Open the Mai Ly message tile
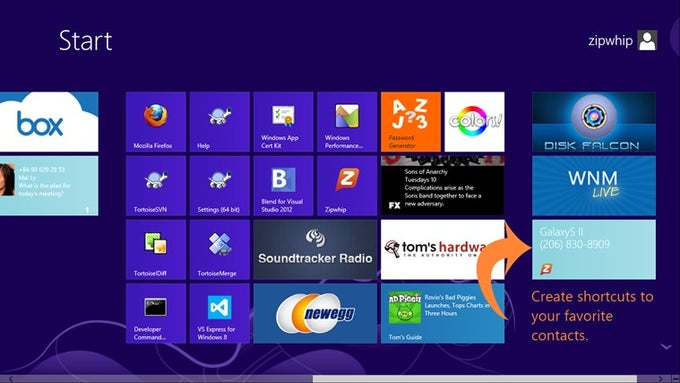 (x=49, y=186)
